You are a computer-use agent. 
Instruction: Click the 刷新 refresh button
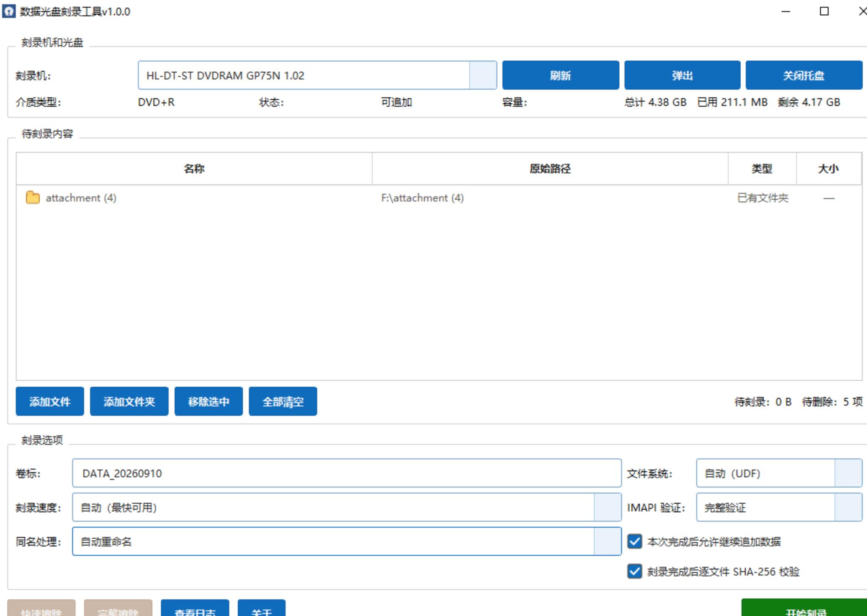click(560, 75)
